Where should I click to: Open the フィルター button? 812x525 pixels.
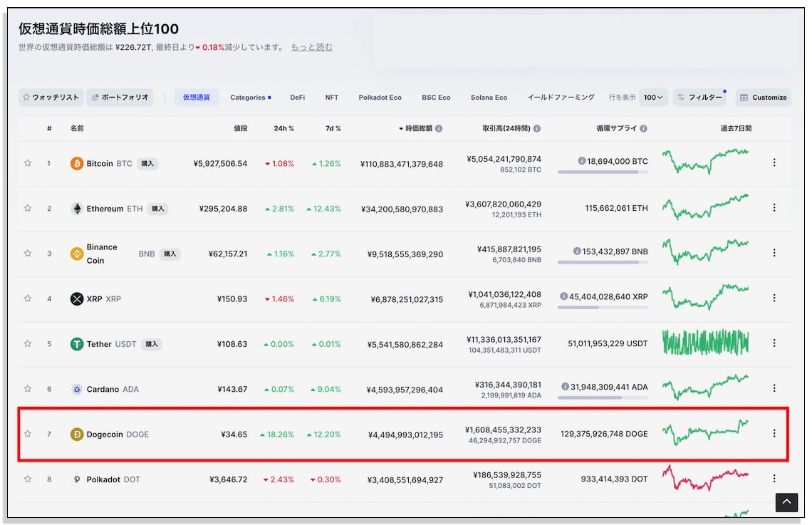[x=701, y=98]
